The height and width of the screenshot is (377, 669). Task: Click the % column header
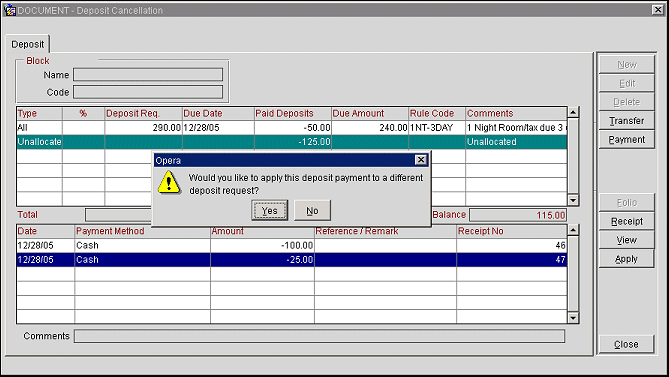click(83, 113)
